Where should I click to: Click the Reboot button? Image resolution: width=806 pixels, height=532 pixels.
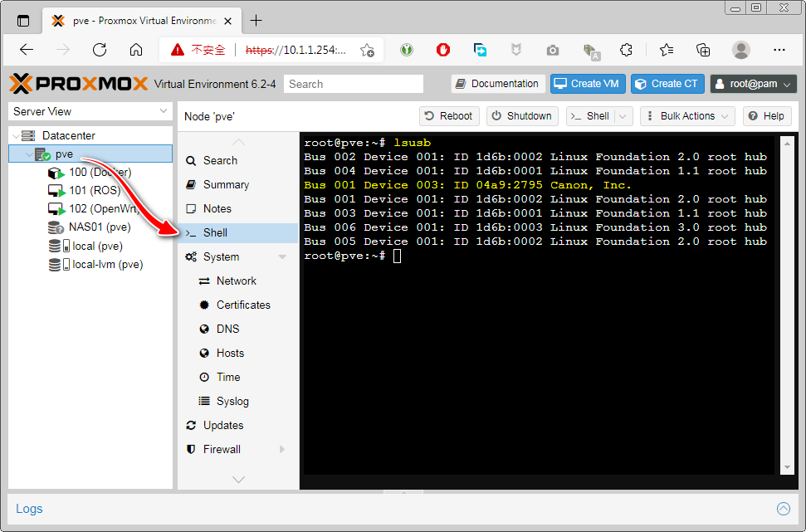point(448,116)
